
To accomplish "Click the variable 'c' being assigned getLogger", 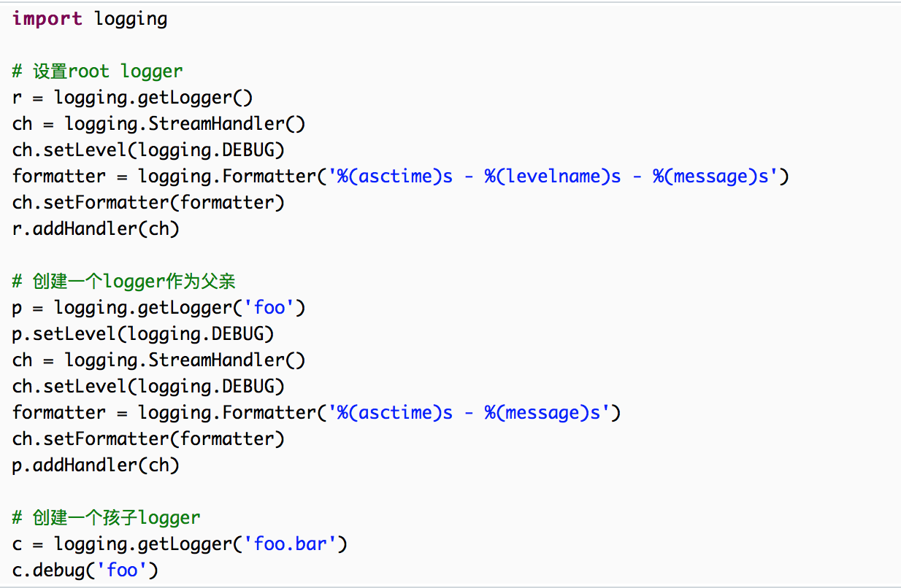I will [18, 544].
